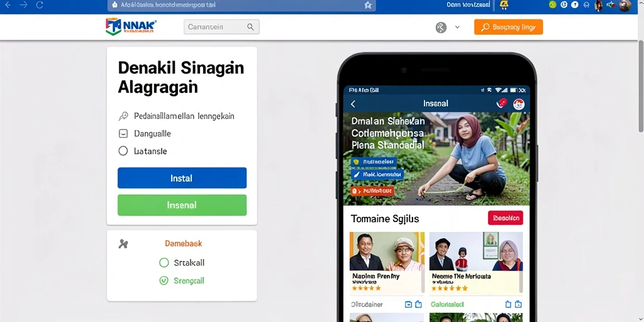Click the NNAK site logo

pos(131,26)
